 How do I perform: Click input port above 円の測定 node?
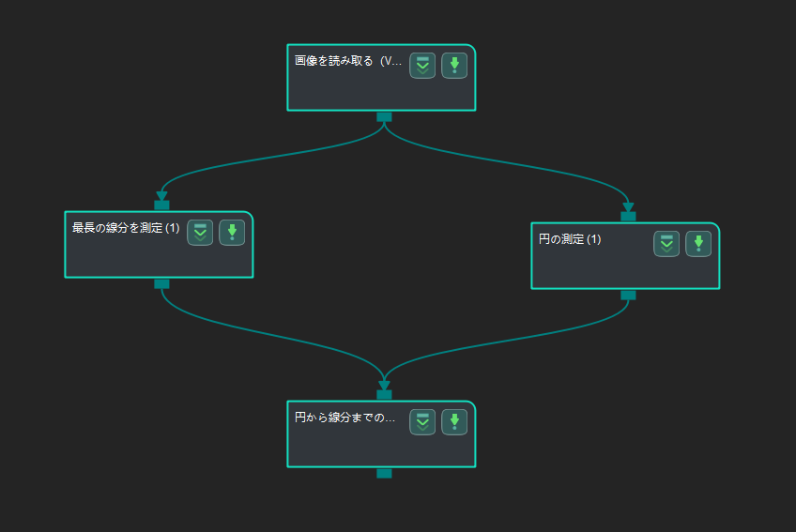pyautogui.click(x=629, y=216)
